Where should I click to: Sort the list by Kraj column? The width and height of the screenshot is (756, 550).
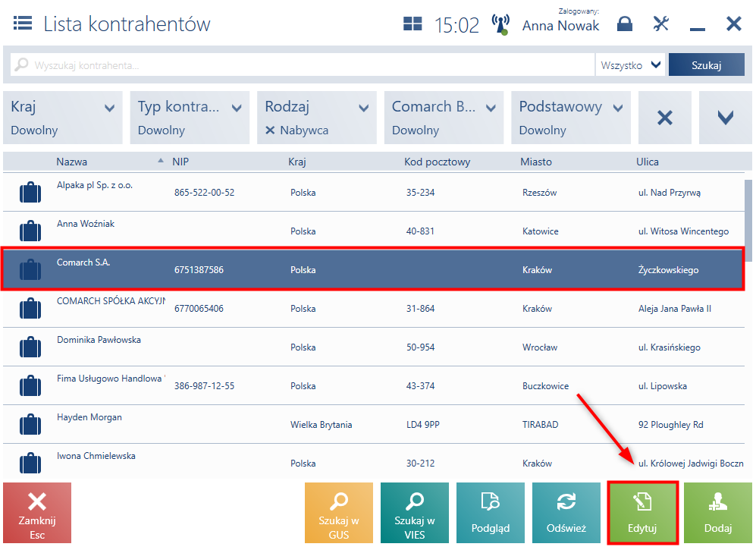point(297,162)
